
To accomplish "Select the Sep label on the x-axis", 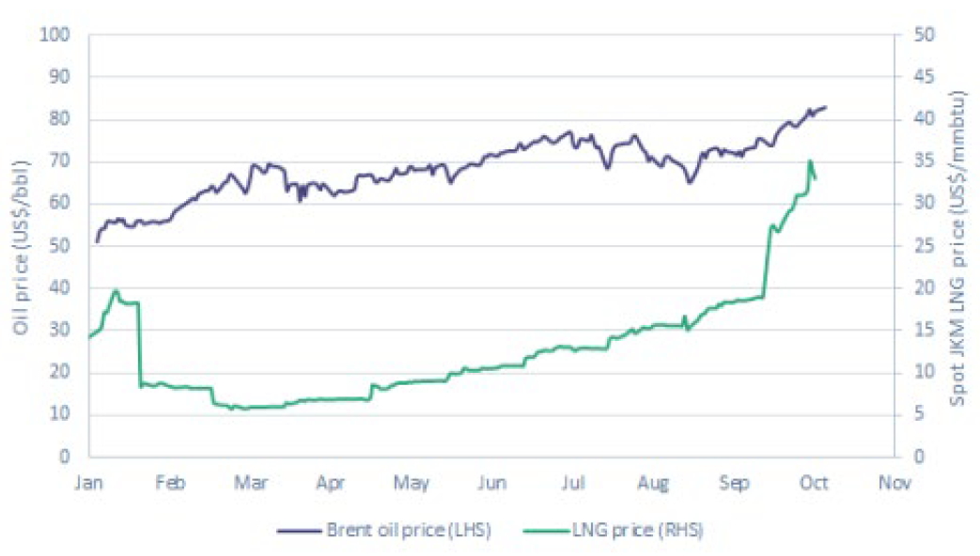I will [734, 483].
